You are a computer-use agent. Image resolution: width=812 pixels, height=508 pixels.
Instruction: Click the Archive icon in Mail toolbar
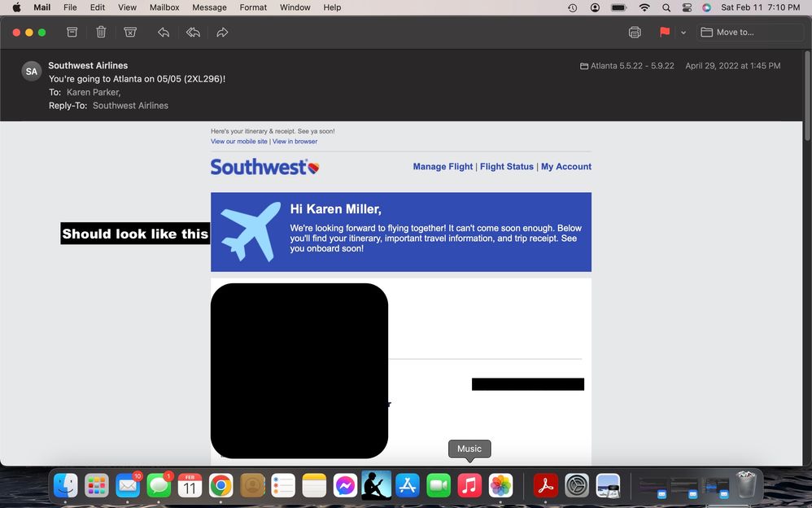click(72, 33)
